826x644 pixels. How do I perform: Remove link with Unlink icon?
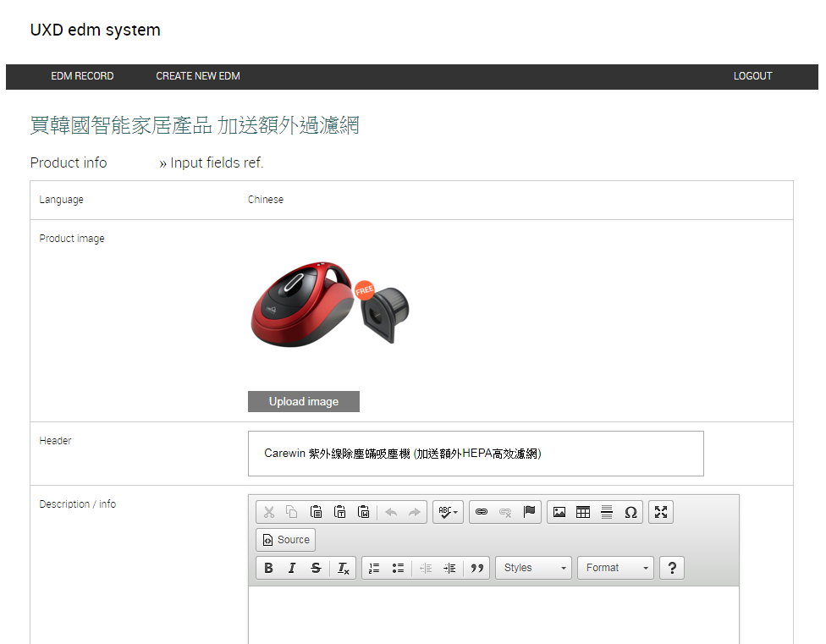click(505, 512)
